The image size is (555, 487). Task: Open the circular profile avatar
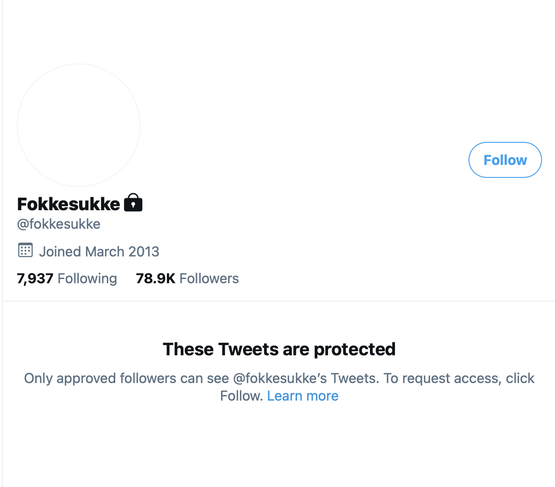pos(79,125)
